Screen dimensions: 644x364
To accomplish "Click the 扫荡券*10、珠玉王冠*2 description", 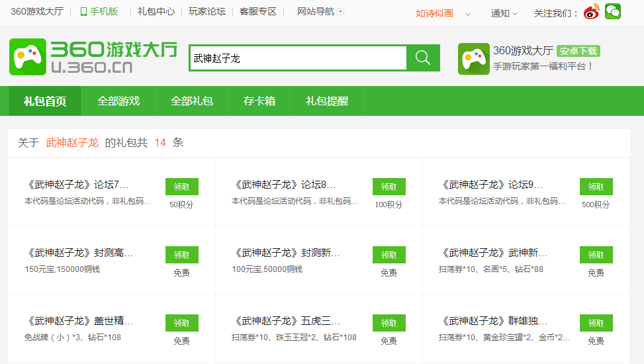I will tap(294, 338).
